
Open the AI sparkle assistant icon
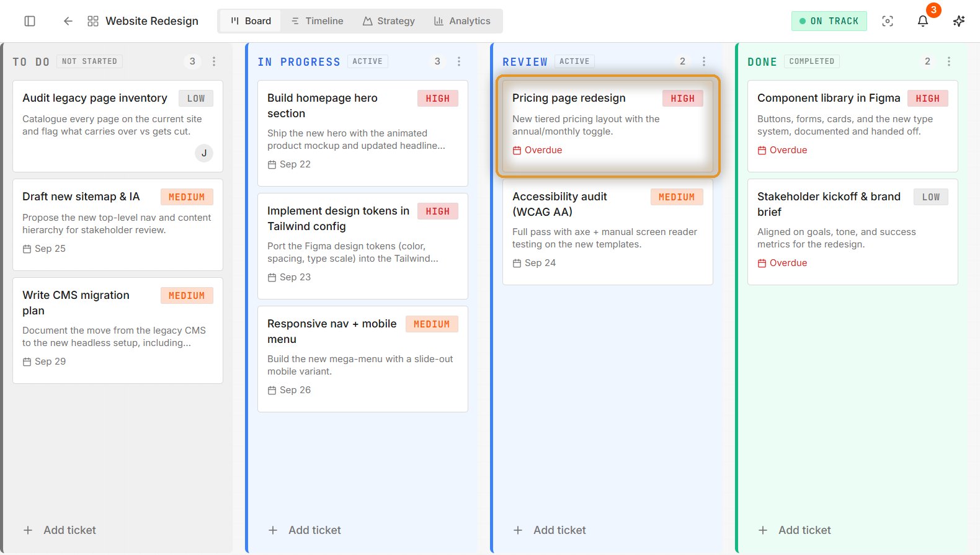[x=959, y=21]
